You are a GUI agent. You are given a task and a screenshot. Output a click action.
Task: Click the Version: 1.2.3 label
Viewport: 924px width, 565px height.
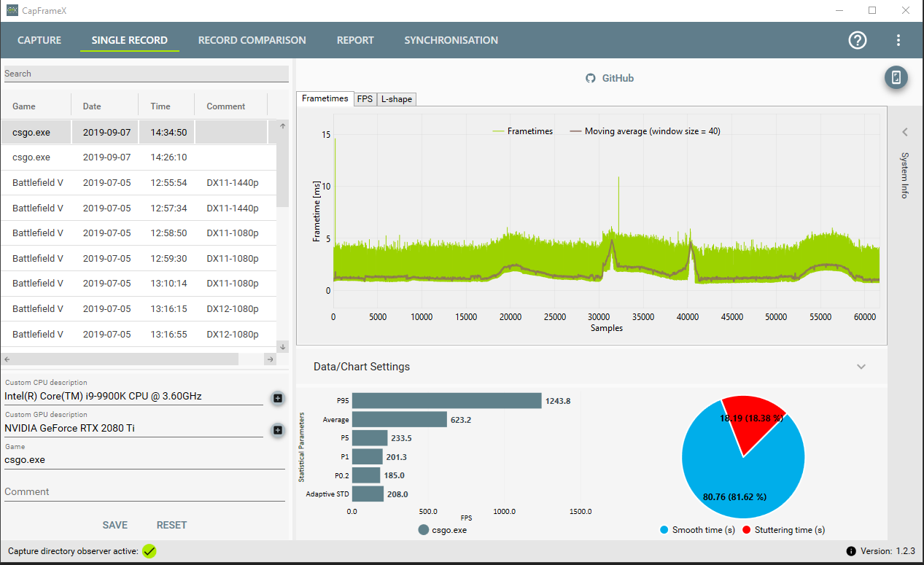point(888,551)
